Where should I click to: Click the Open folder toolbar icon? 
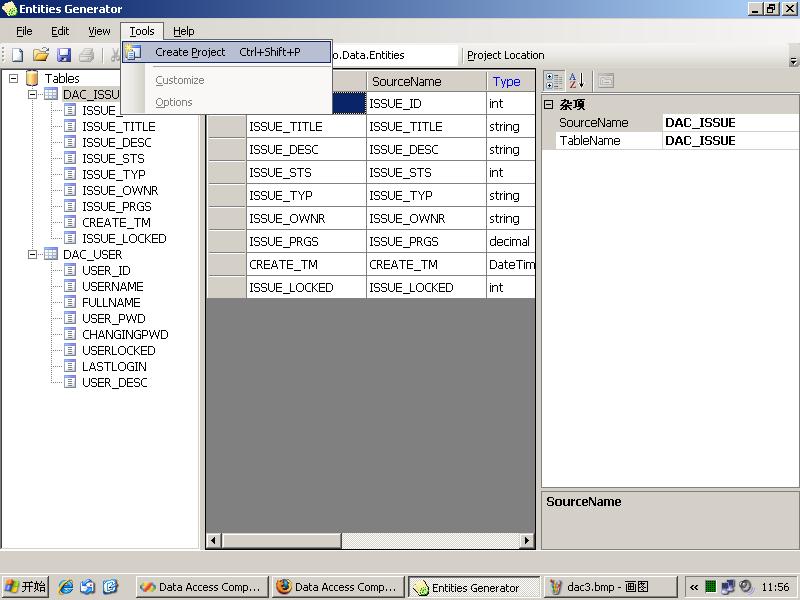click(41, 55)
